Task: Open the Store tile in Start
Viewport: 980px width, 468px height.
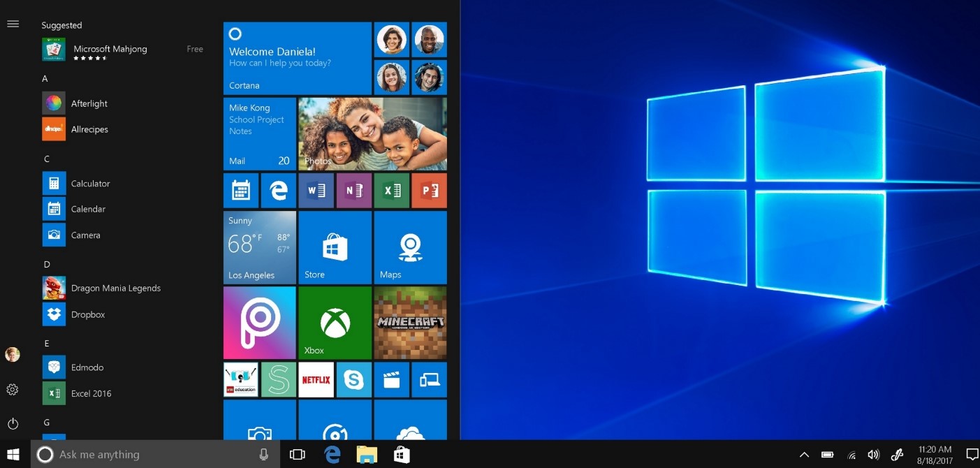Action: 335,247
